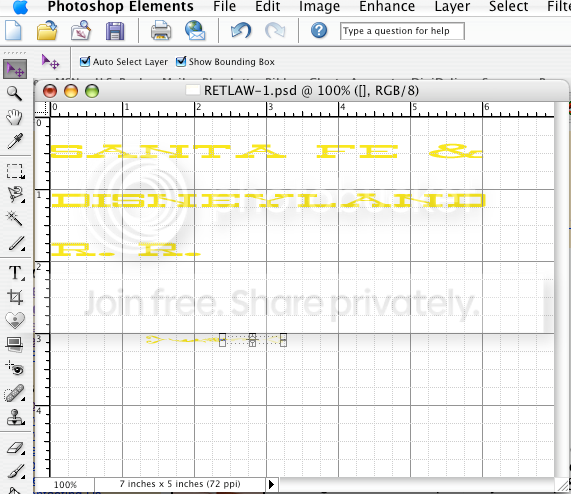Viewport: 571px width, 494px height.
Task: Click the help question input field
Action: coord(402,31)
